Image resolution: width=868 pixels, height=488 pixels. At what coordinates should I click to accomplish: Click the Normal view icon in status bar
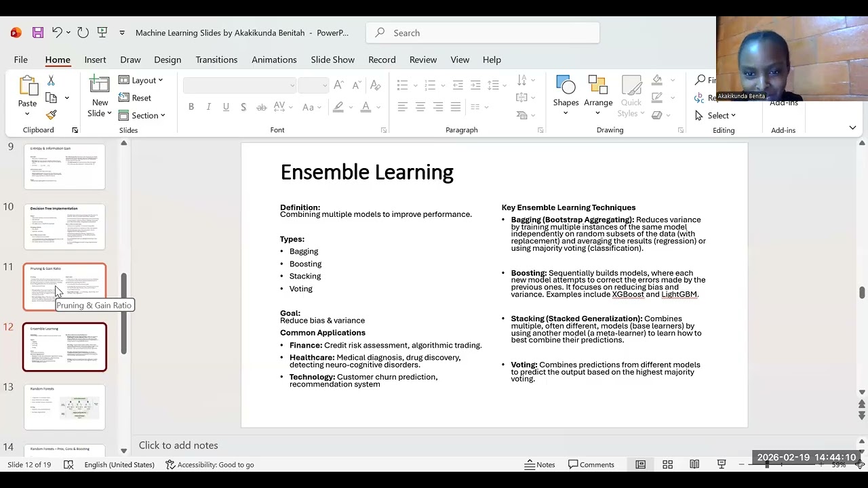640,464
